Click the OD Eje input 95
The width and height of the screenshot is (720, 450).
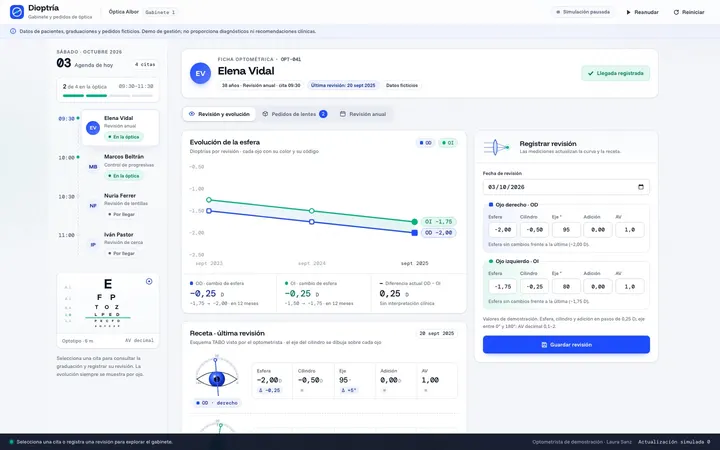[x=566, y=230]
